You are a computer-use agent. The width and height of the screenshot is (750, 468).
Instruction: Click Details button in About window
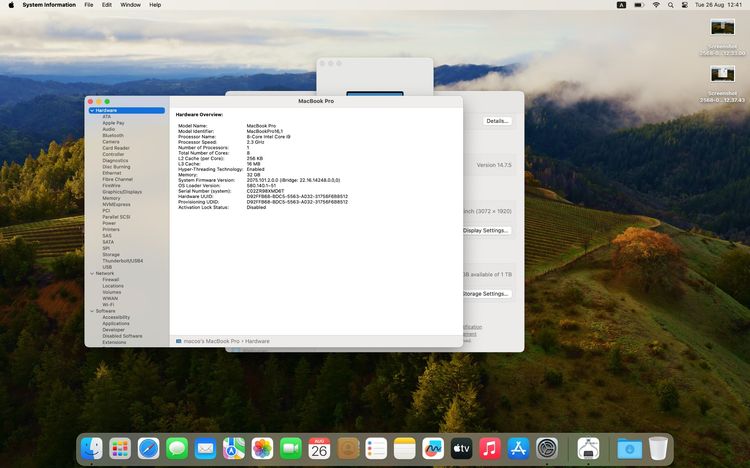point(497,121)
